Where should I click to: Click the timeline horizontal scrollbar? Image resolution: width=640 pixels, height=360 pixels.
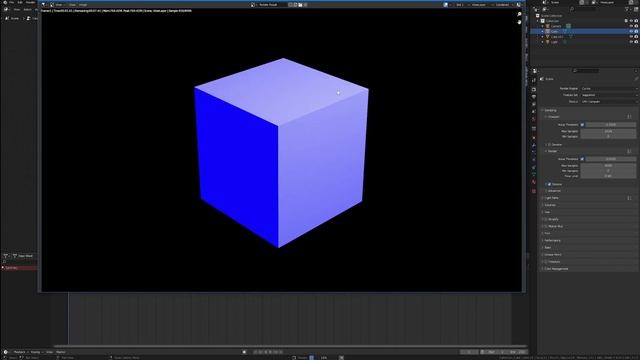290,347
